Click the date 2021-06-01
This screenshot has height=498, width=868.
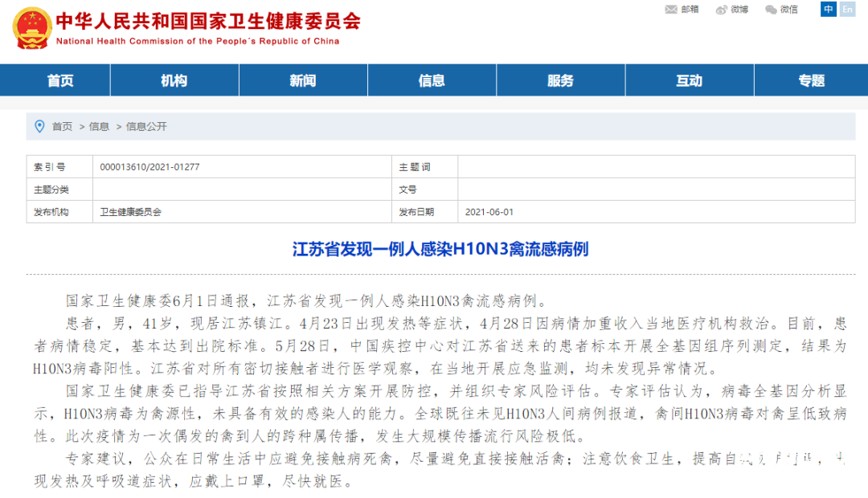489,212
